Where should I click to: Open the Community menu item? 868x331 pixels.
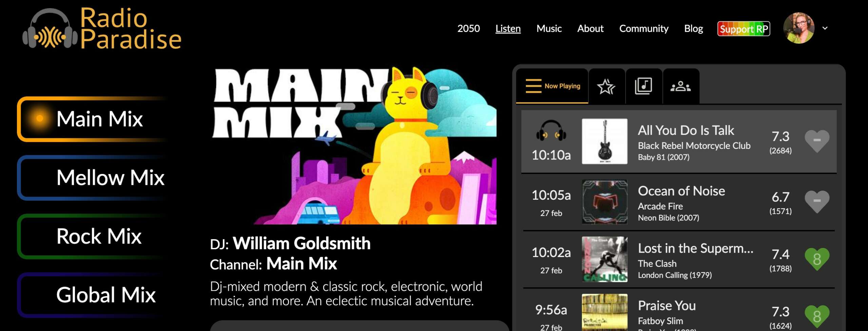point(644,28)
